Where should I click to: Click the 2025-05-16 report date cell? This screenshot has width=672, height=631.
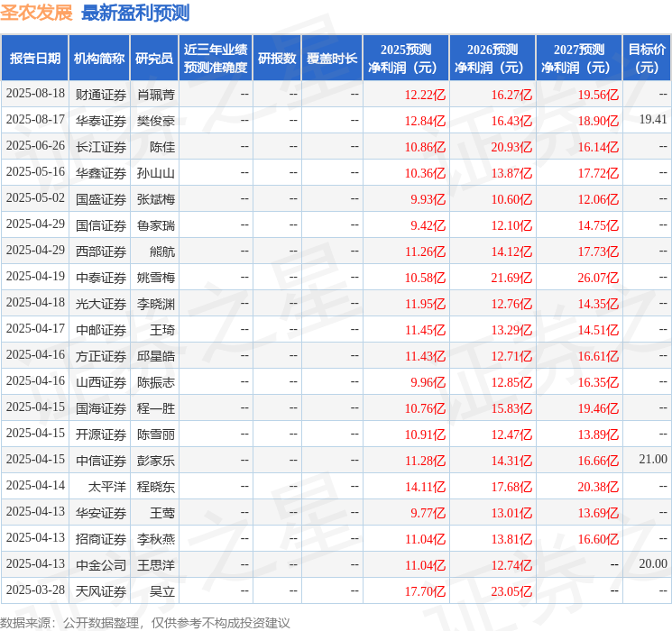coord(35,172)
